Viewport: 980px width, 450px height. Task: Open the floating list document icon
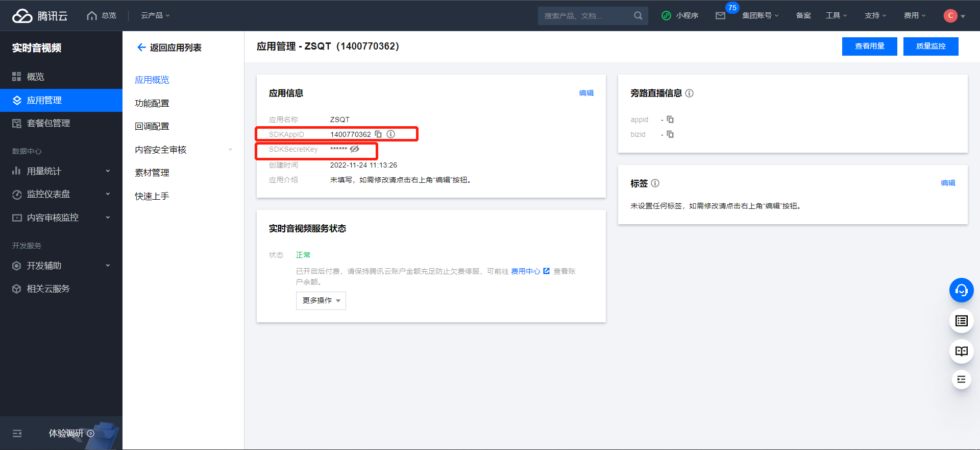click(x=962, y=321)
